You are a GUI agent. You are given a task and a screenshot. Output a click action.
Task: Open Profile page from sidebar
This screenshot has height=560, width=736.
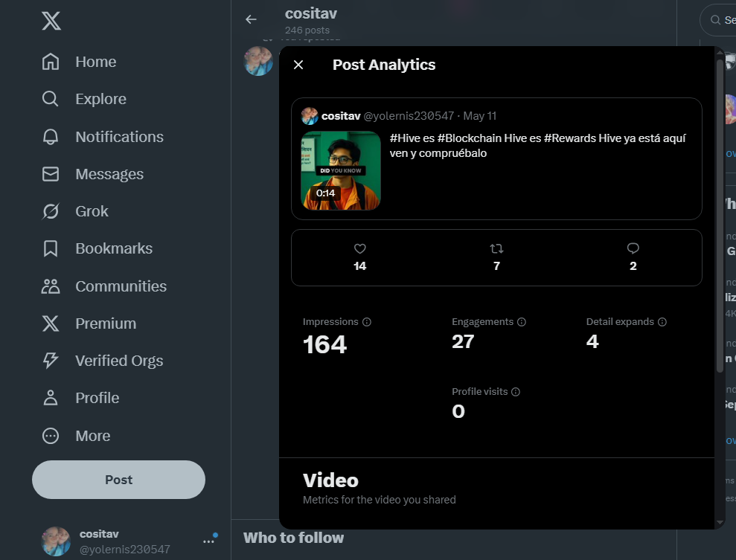click(x=97, y=398)
